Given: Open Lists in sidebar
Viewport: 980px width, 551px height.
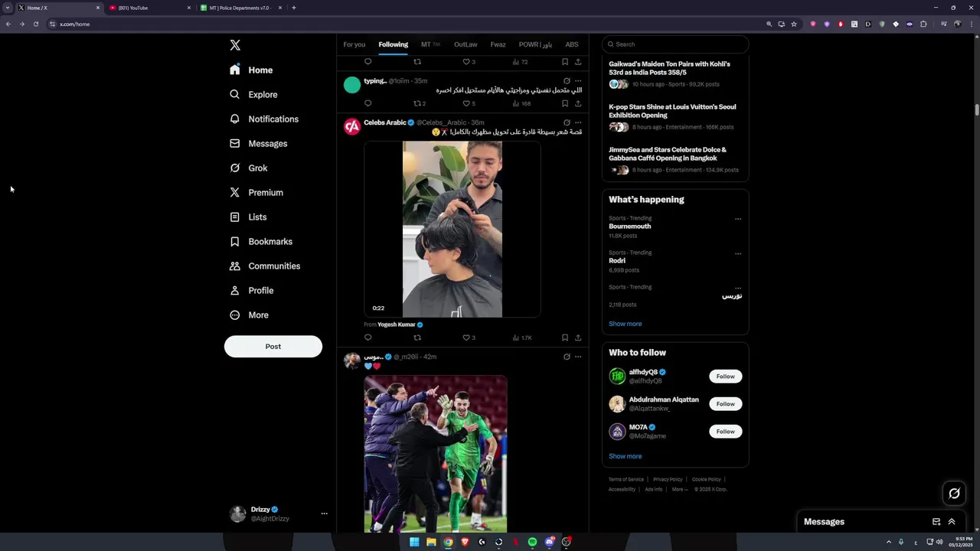Looking at the screenshot, I should coord(248,217).
